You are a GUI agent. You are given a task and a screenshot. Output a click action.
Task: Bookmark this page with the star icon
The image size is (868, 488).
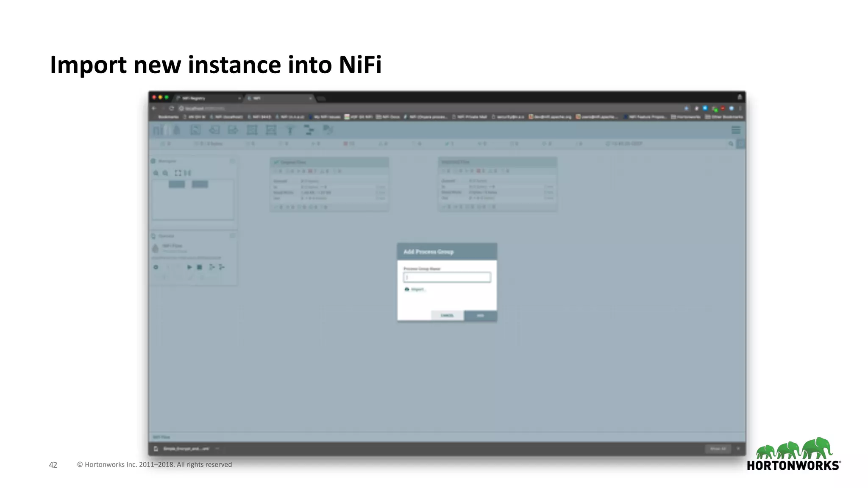click(686, 108)
